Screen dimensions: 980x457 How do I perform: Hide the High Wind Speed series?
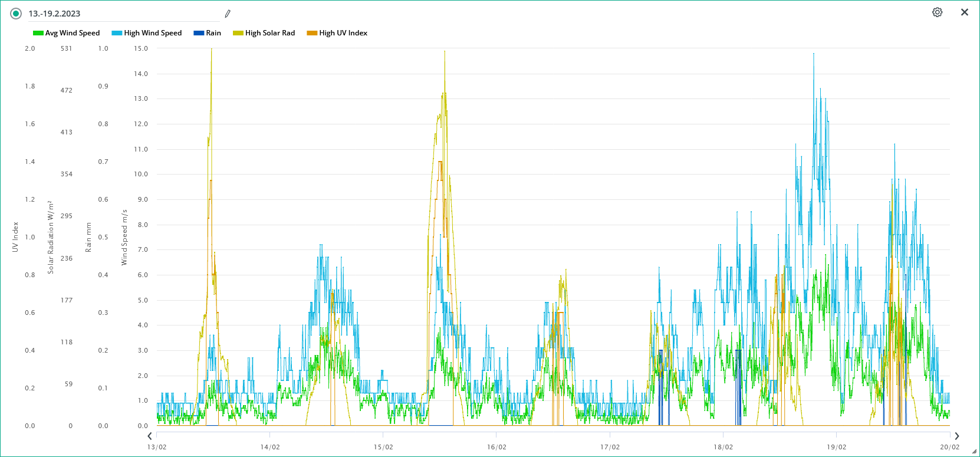tap(153, 33)
